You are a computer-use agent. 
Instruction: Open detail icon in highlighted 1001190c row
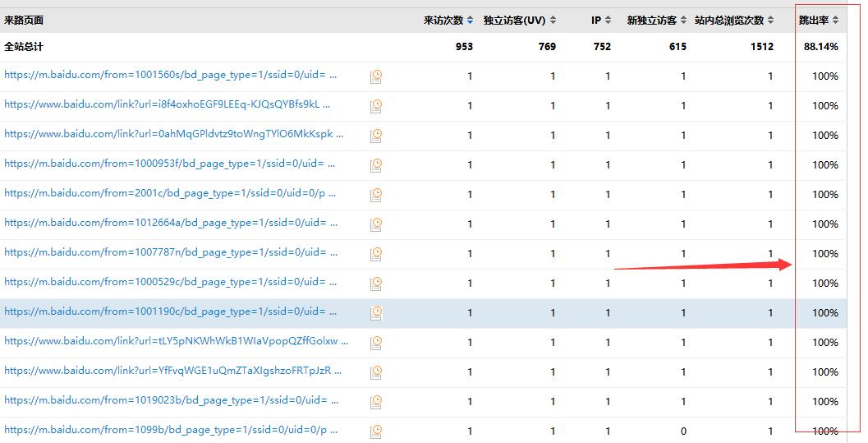[x=376, y=313]
